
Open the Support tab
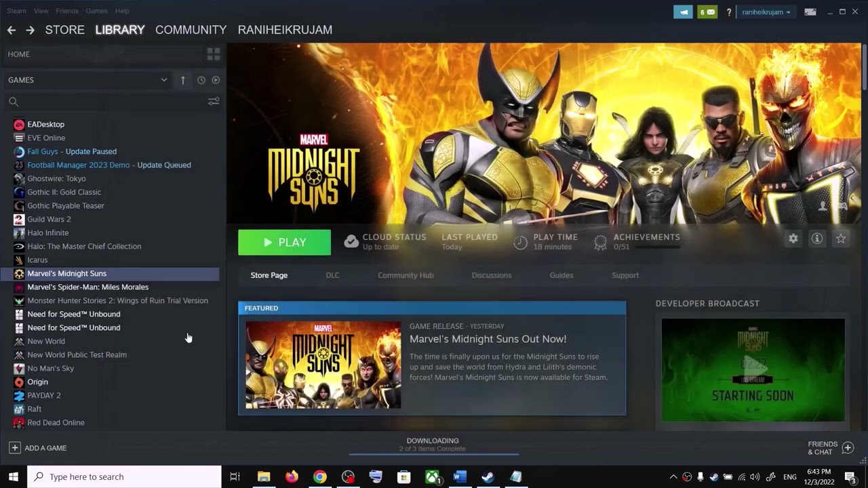[x=625, y=275]
